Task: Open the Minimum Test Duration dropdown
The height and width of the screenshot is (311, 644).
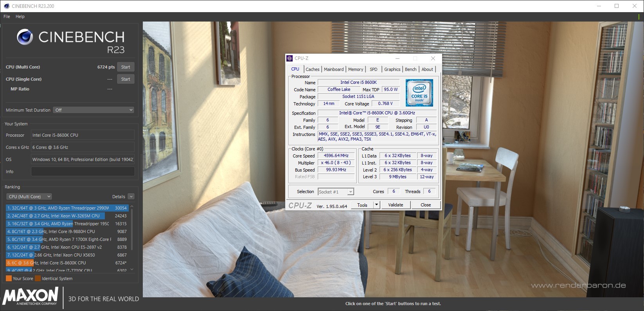Action: 94,110
